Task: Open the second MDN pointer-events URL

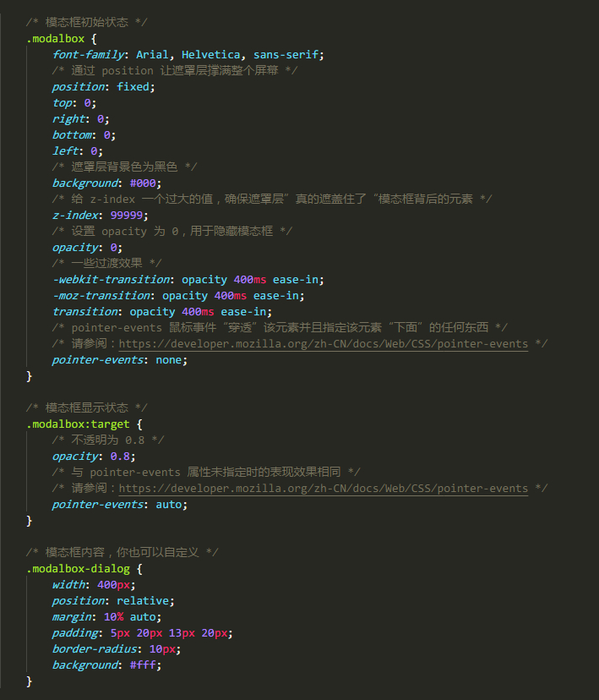Action: click(x=324, y=489)
